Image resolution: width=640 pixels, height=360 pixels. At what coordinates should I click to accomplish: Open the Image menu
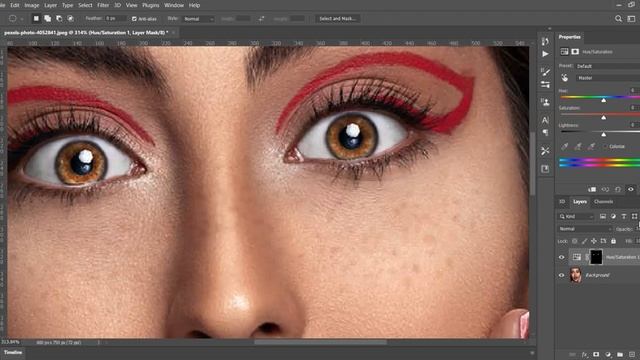[31, 5]
